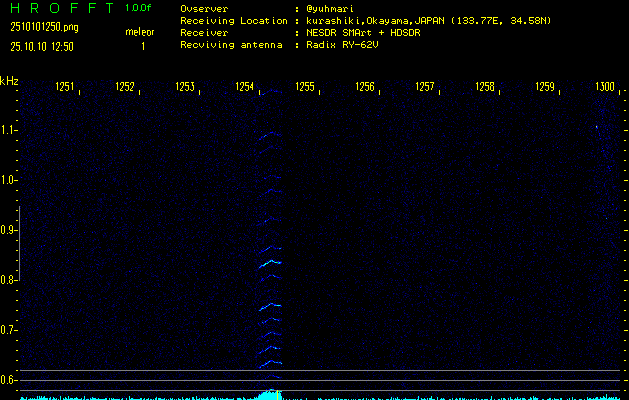629x400 pixels.
Task: Click the signal level peak at the bottom
Action: [270, 393]
